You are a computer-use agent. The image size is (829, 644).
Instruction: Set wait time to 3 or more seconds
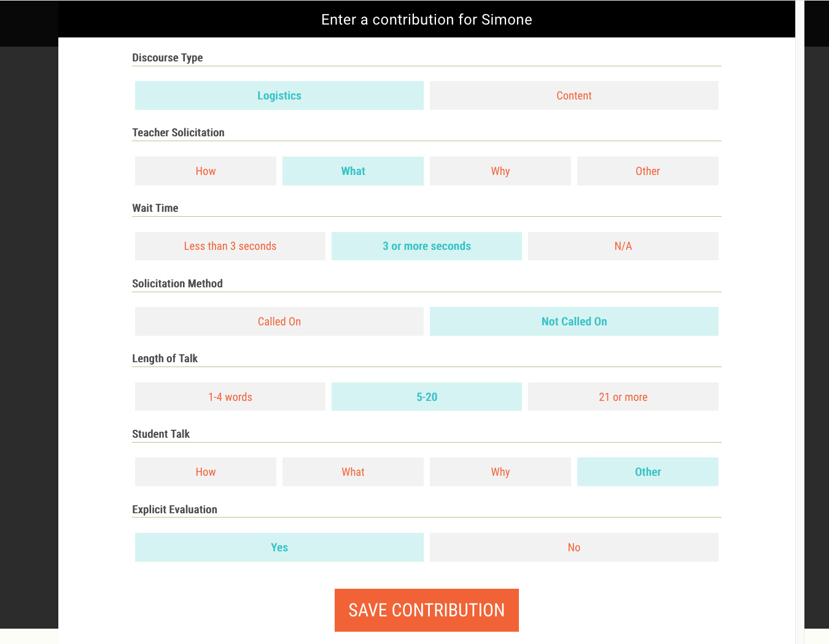tap(427, 246)
